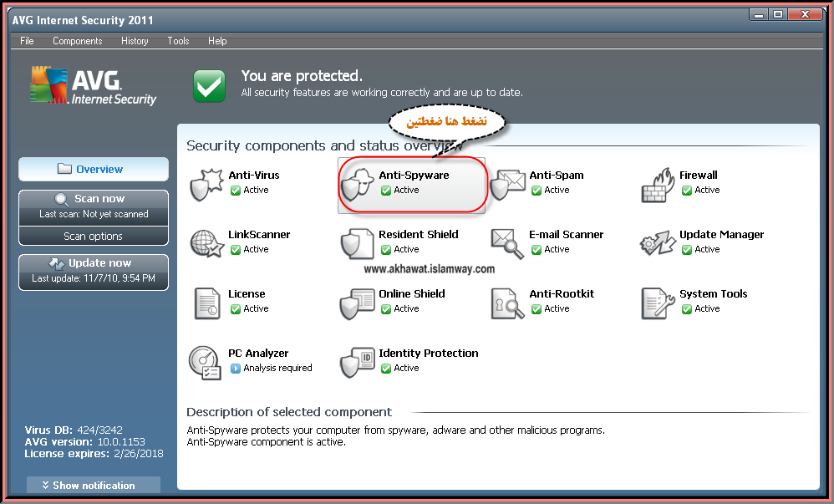The width and height of the screenshot is (834, 504).
Task: Open the Anti-Rootkit icon
Action: (x=507, y=303)
